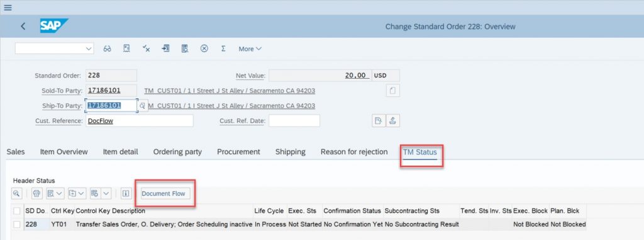Open the hamburger menu icon

8,8
